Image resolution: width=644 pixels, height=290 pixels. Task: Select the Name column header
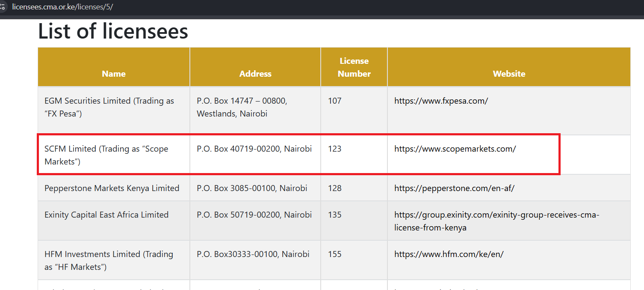[x=114, y=74]
